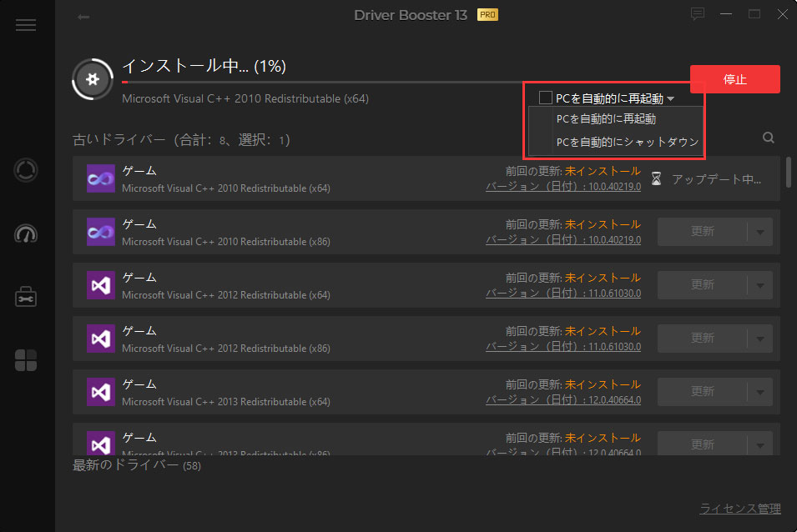Open update dropdown for Visual C++ 2012 (x64)
Screen dimensions: 797x532
(x=760, y=285)
